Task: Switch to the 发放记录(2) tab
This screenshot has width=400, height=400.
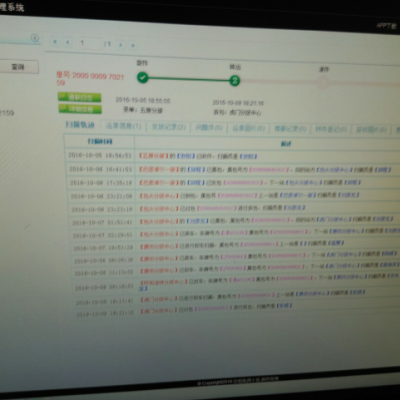Action: (169, 127)
